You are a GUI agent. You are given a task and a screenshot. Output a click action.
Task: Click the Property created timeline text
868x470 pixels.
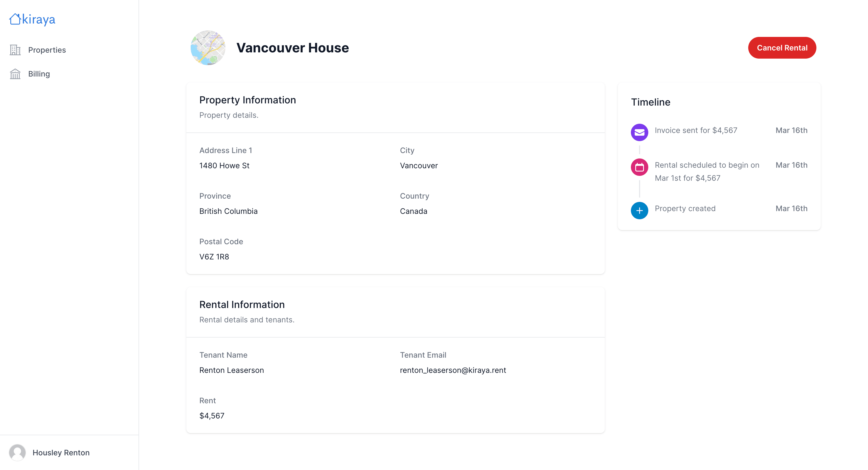685,208
